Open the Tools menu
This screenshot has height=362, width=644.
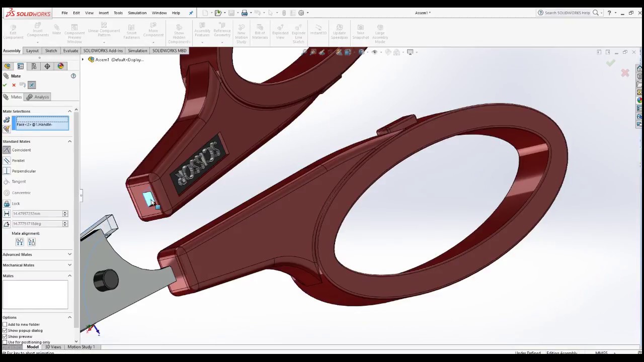(x=118, y=13)
